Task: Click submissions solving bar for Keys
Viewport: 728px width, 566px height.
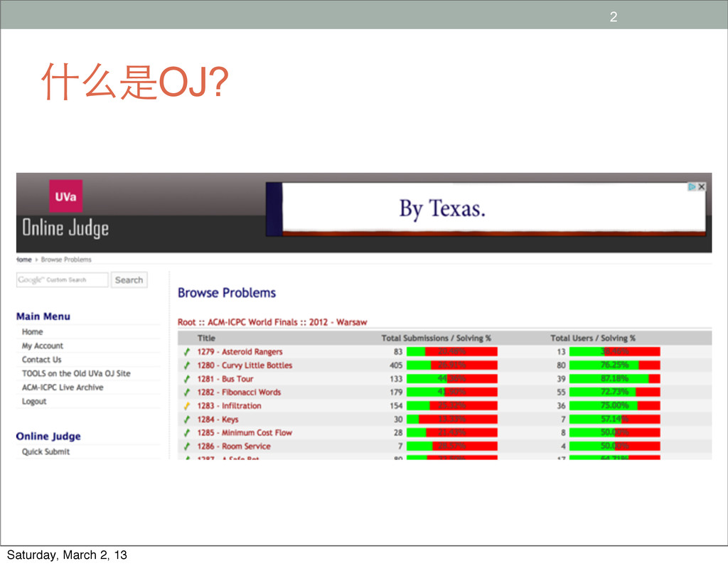Action: point(452,420)
